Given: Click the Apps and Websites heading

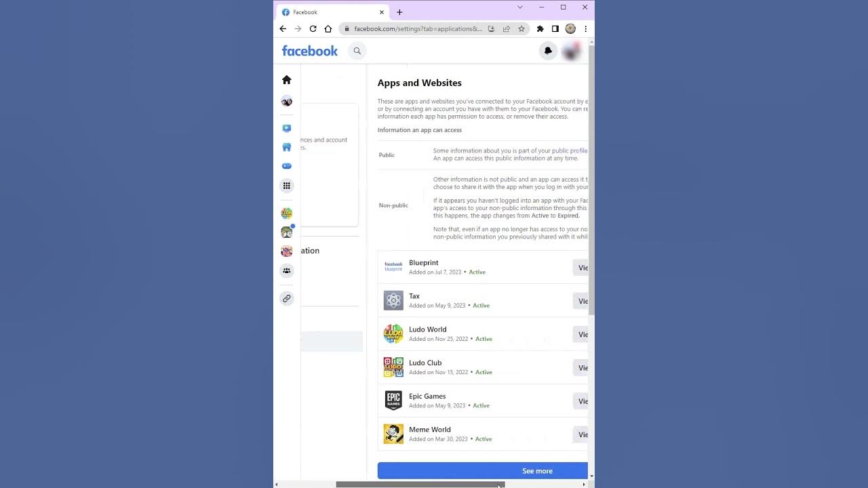Looking at the screenshot, I should tap(420, 83).
